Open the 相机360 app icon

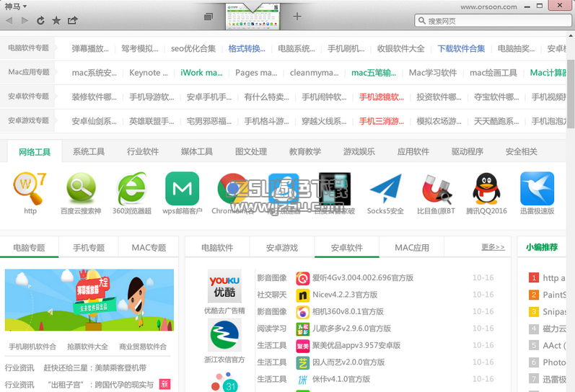(x=303, y=312)
